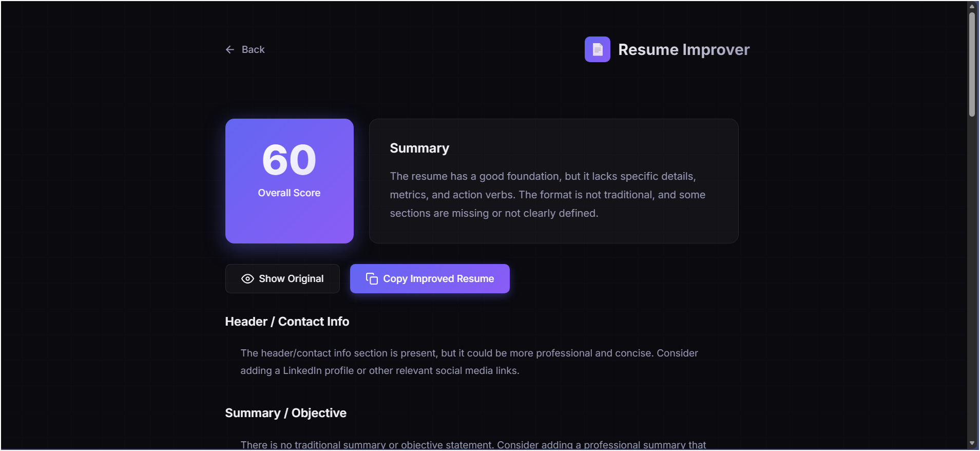
Task: Click the LinkedIn profile suggestion paragraph
Action: [x=469, y=362]
